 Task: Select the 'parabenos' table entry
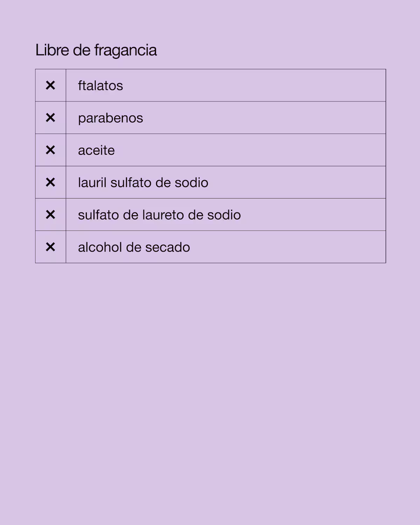(110, 118)
